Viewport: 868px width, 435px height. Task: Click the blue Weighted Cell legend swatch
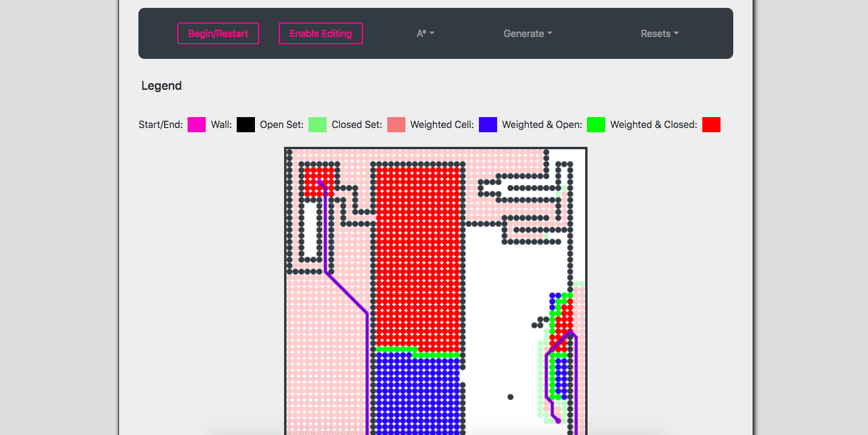pos(488,124)
